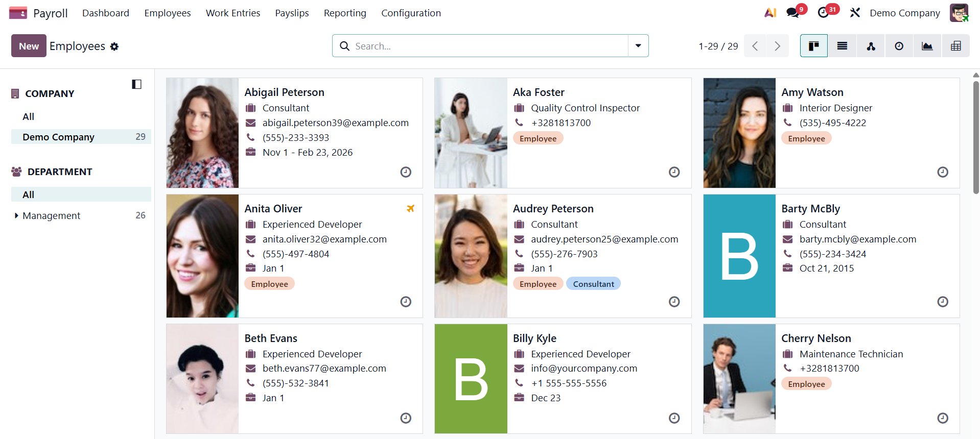Screen dimensions: 980x439
Task: Switch to Kanban view
Action: coord(813,46)
